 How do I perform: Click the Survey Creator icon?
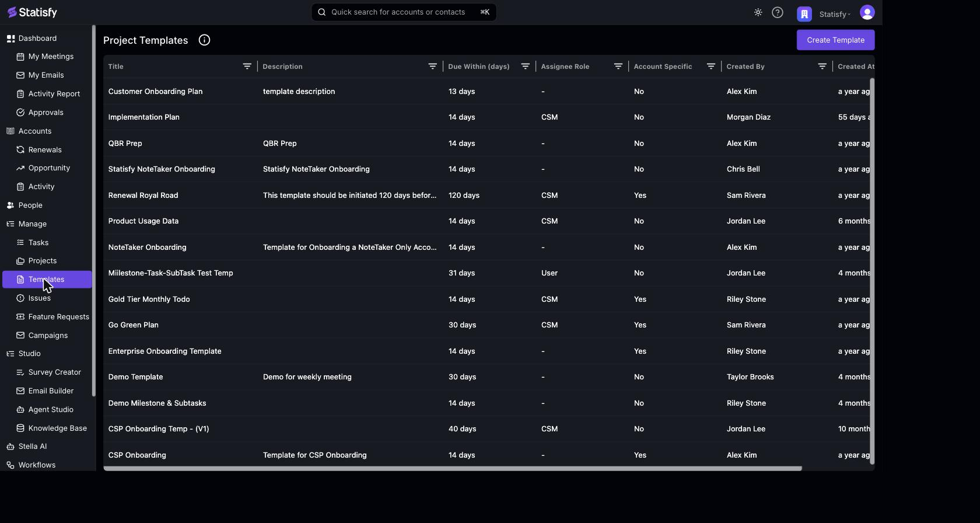point(20,372)
